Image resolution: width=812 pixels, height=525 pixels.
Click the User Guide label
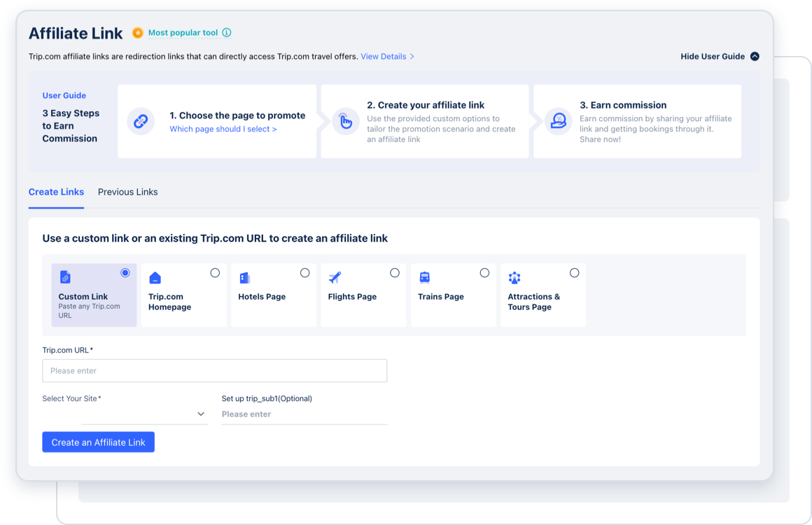click(x=64, y=95)
